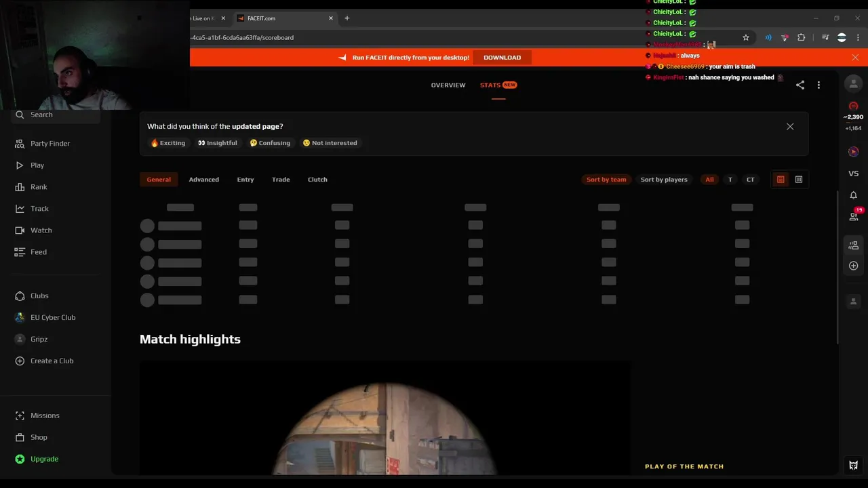Switch to the Clutch stats tab
The width and height of the screenshot is (868, 488).
point(317,180)
